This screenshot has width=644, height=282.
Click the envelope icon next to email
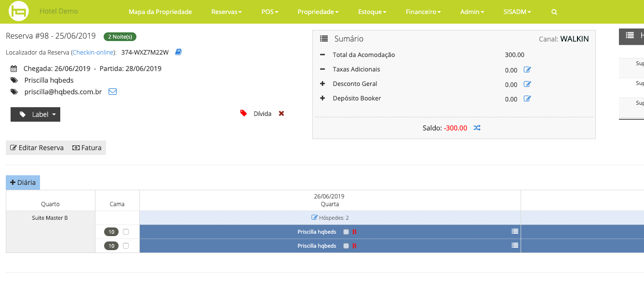(x=112, y=92)
